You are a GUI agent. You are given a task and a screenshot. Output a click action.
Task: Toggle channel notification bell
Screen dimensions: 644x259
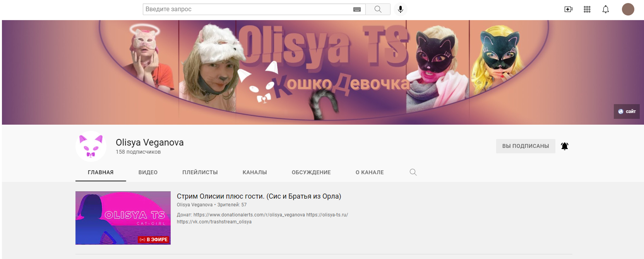565,146
